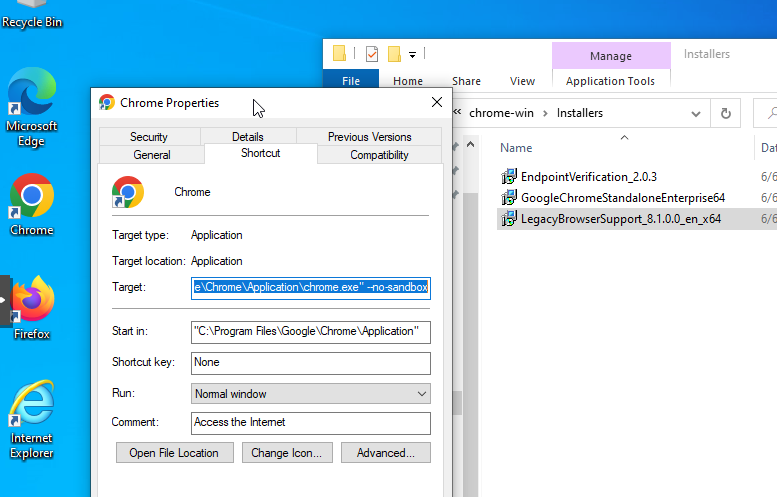Click the Chrome logo in Properties title bar
The width and height of the screenshot is (777, 497).
click(x=107, y=103)
